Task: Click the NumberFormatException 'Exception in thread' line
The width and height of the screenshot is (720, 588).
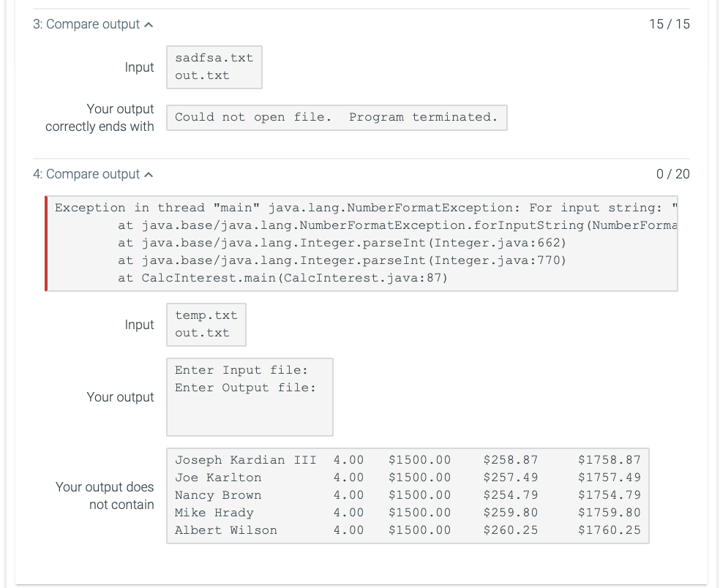Action: pyautogui.click(x=366, y=208)
